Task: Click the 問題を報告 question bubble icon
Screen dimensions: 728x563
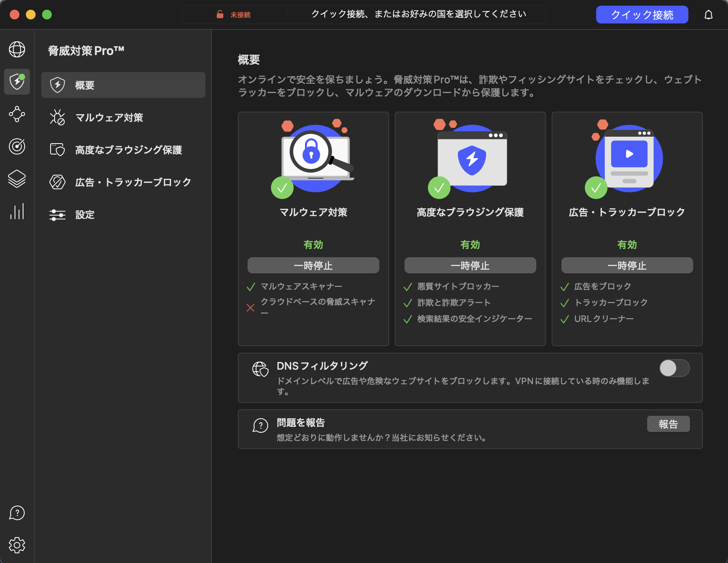Action: [x=260, y=425]
